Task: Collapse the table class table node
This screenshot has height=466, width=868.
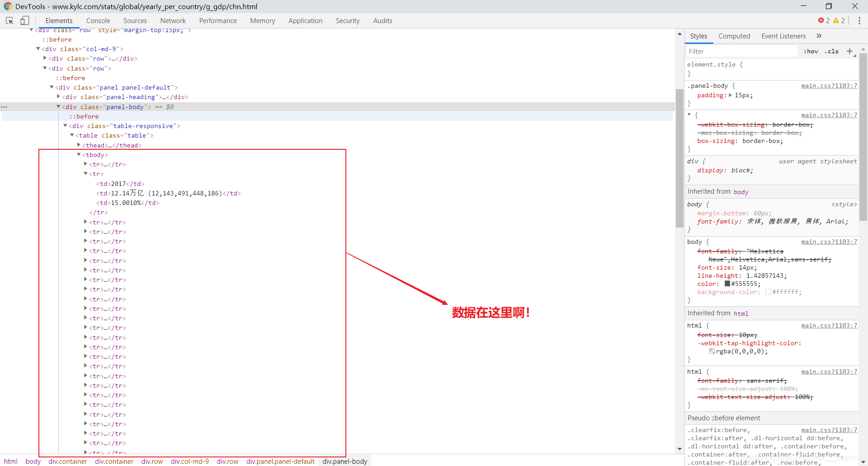Action: tap(72, 135)
